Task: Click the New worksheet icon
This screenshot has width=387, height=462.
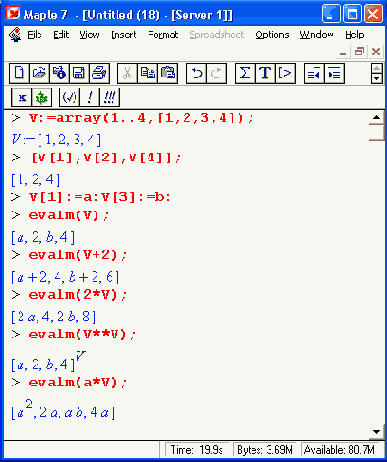Action: click(19, 73)
